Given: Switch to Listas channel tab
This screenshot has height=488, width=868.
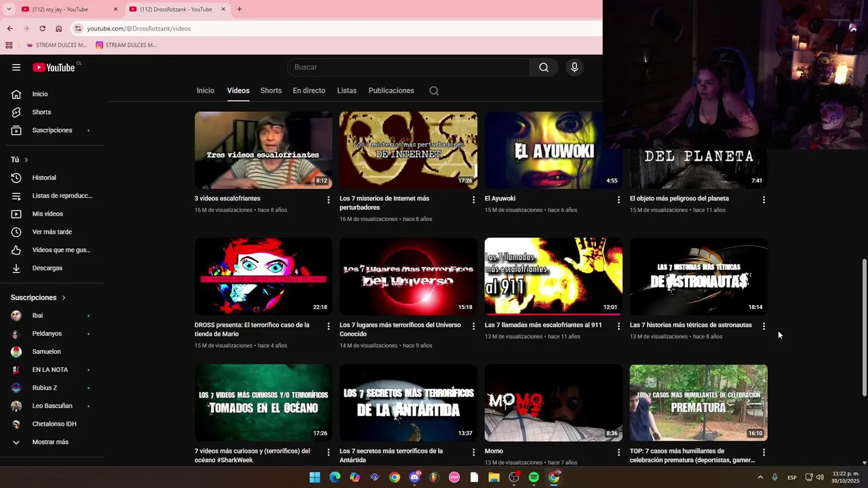Looking at the screenshot, I should [x=347, y=91].
